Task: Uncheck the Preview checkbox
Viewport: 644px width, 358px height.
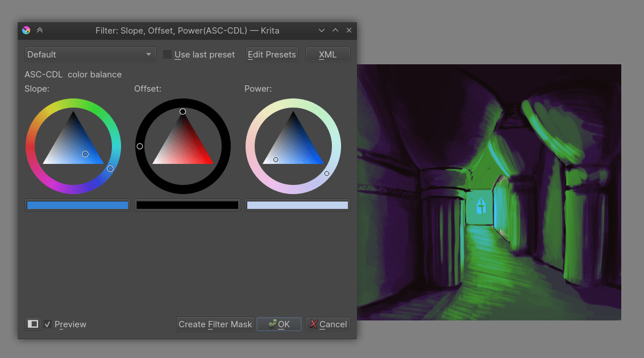Action: point(48,324)
